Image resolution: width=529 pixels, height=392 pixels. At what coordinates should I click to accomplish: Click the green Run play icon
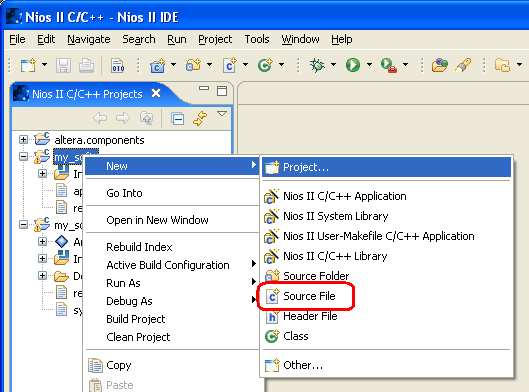coord(353,65)
